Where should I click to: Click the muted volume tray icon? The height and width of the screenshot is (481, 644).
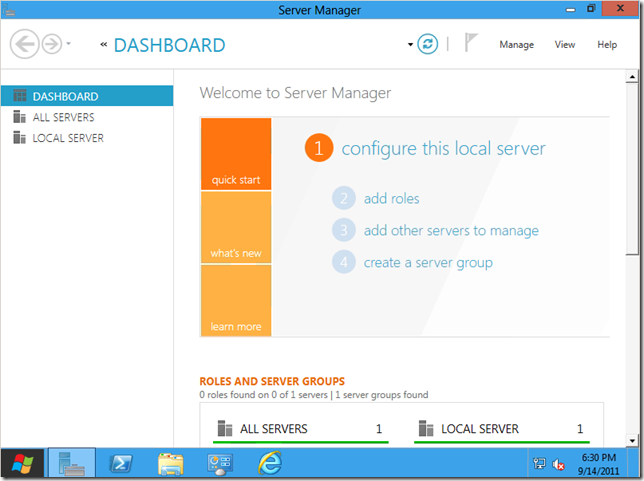(x=558, y=465)
